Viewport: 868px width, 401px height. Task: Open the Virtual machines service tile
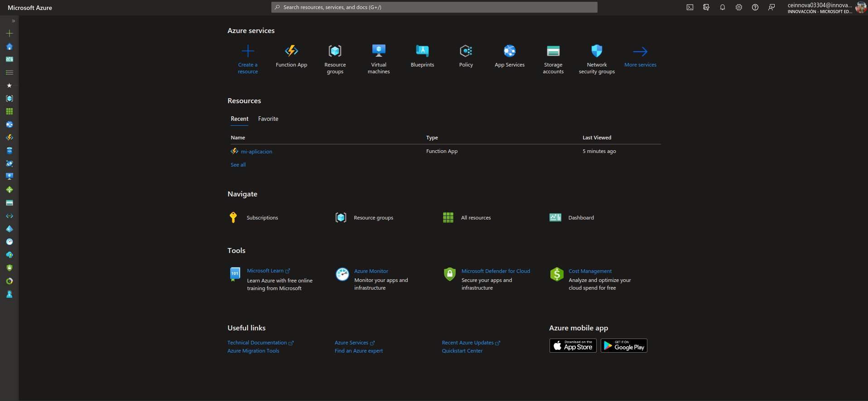[379, 59]
